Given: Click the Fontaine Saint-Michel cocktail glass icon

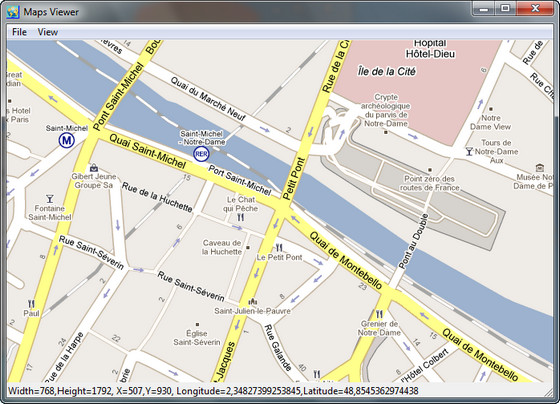Looking at the screenshot, I should click(x=50, y=199).
